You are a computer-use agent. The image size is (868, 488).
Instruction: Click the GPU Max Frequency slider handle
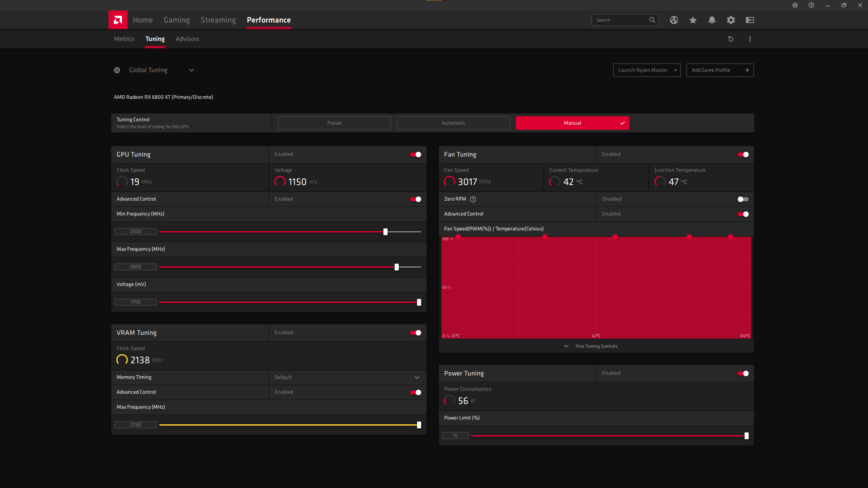396,267
